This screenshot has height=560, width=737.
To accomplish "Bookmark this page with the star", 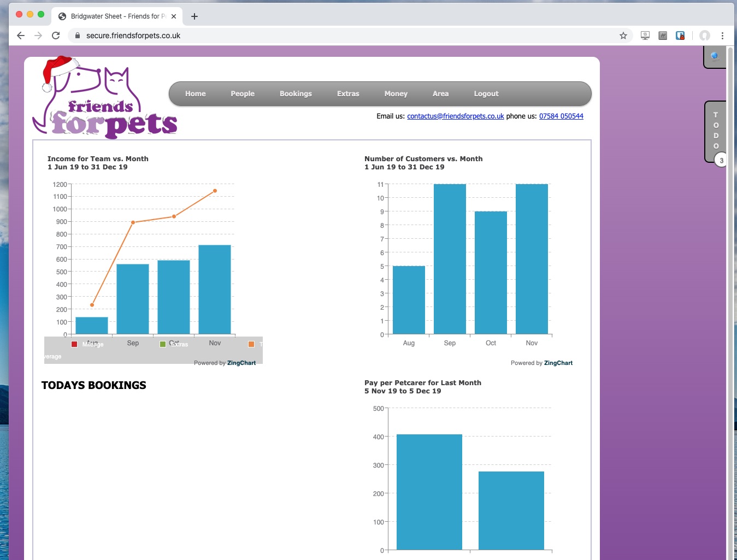I will [623, 36].
